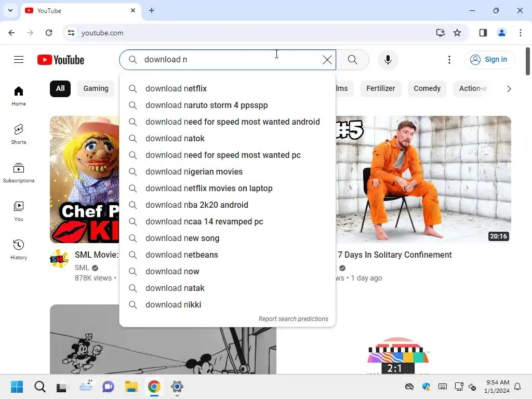Click the magnifier search button
Viewport: 532px width, 399px height.
(353, 60)
